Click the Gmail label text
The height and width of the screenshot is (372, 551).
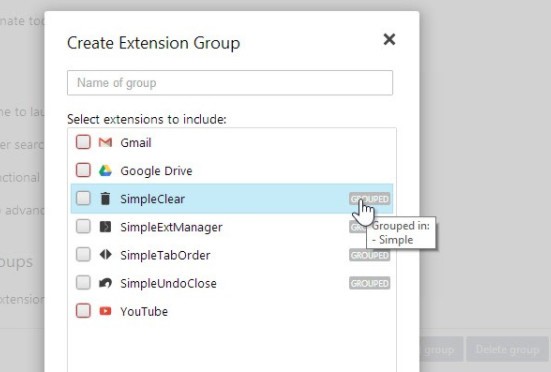136,143
